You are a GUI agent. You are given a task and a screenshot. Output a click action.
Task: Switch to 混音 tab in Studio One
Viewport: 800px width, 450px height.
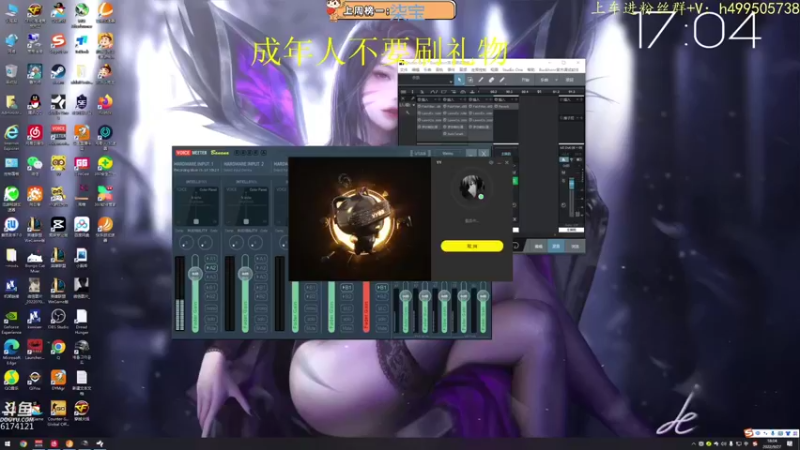tap(556, 246)
